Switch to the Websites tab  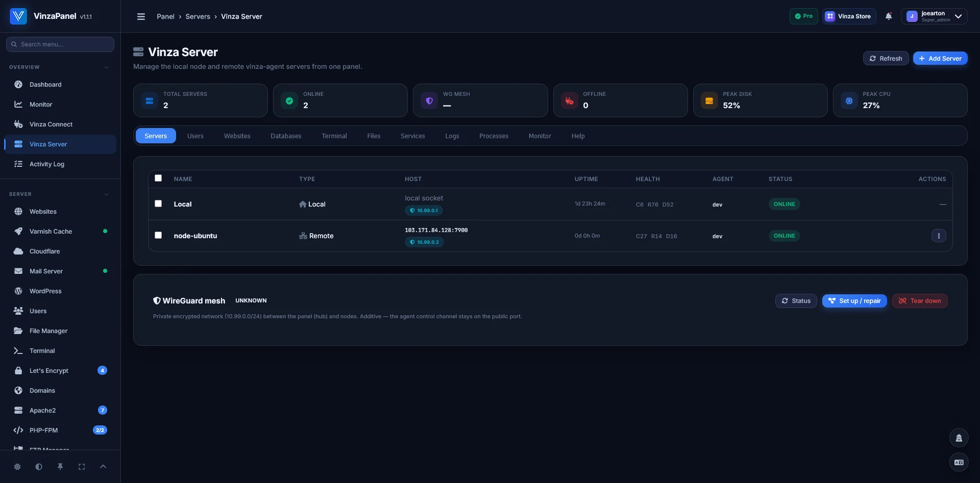(237, 136)
